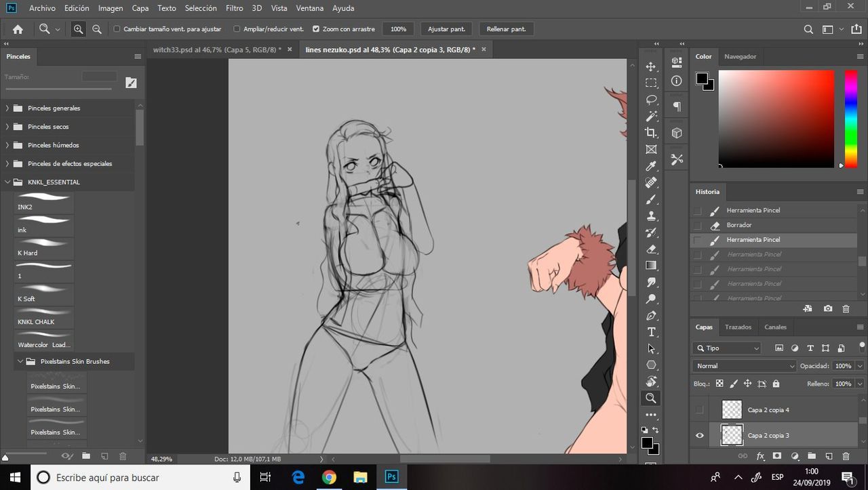The height and width of the screenshot is (490, 868).
Task: Expand the Pinceles secos folder
Action: [7, 126]
